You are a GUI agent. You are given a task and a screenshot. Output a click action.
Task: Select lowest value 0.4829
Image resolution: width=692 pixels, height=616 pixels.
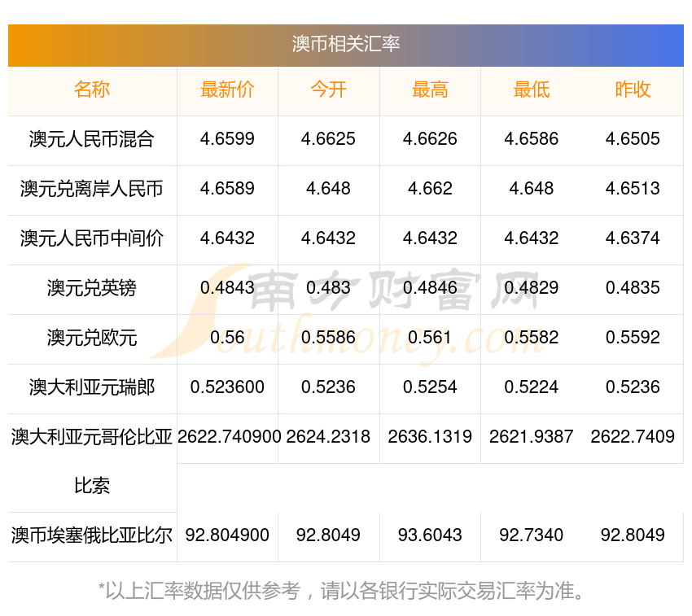pos(532,288)
